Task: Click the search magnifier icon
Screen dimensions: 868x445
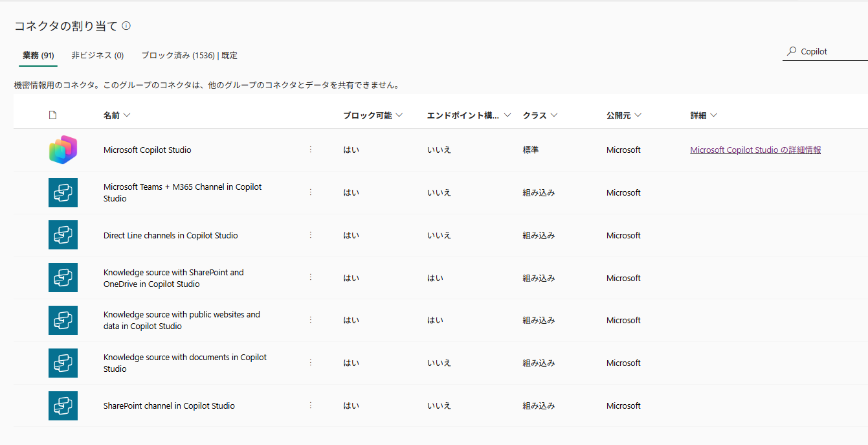Action: [x=791, y=51]
